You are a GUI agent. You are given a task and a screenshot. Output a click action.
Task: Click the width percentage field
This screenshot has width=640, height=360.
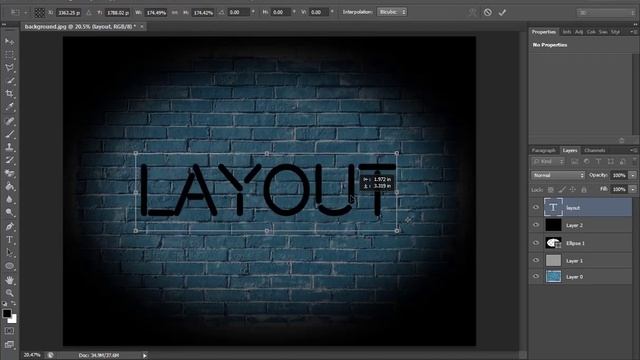[156, 12]
